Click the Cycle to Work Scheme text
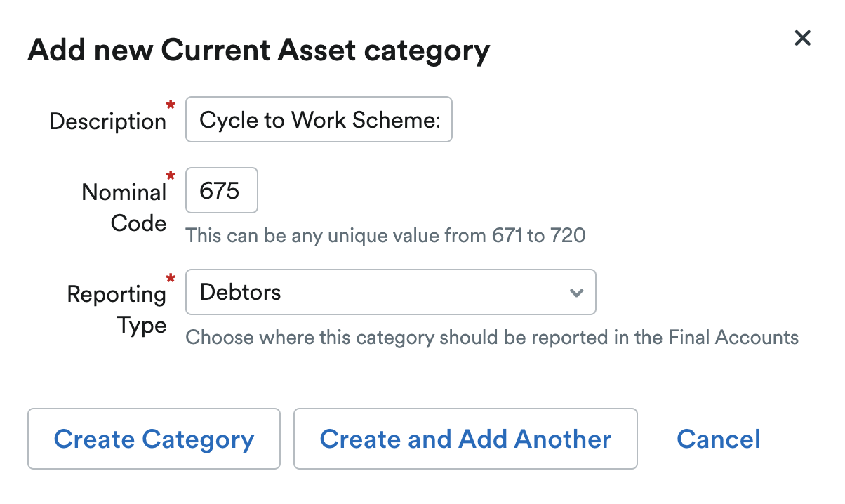Screen dimensions: 845x504 [319, 120]
